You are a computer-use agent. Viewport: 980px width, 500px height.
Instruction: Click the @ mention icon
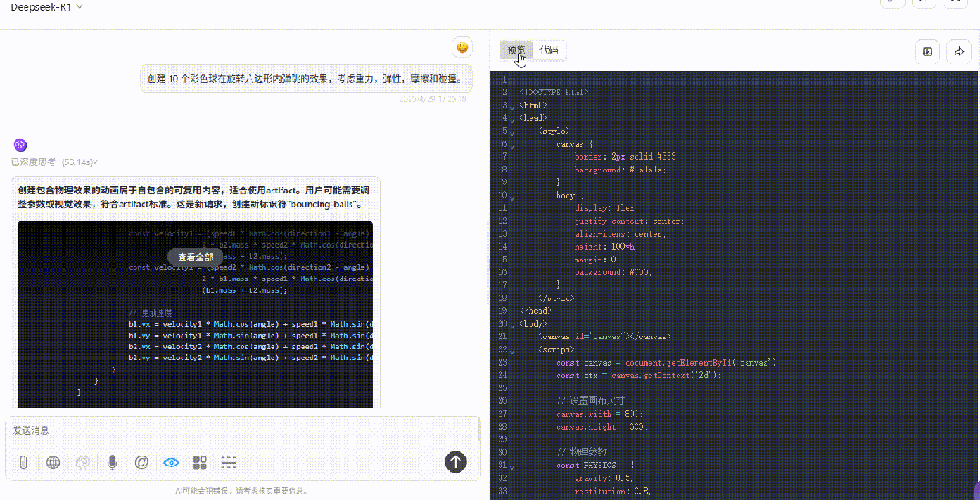point(142,462)
